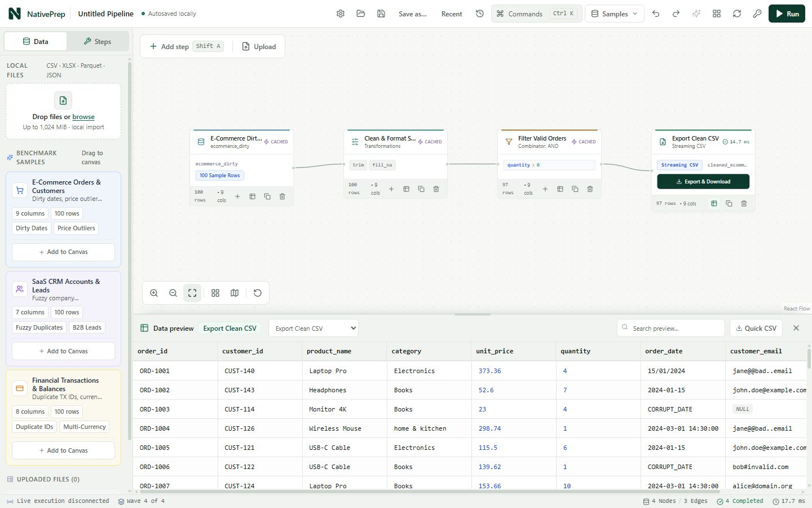This screenshot has width=812, height=508.
Task: Add Financial Transactions sample to canvas
Action: pos(63,450)
